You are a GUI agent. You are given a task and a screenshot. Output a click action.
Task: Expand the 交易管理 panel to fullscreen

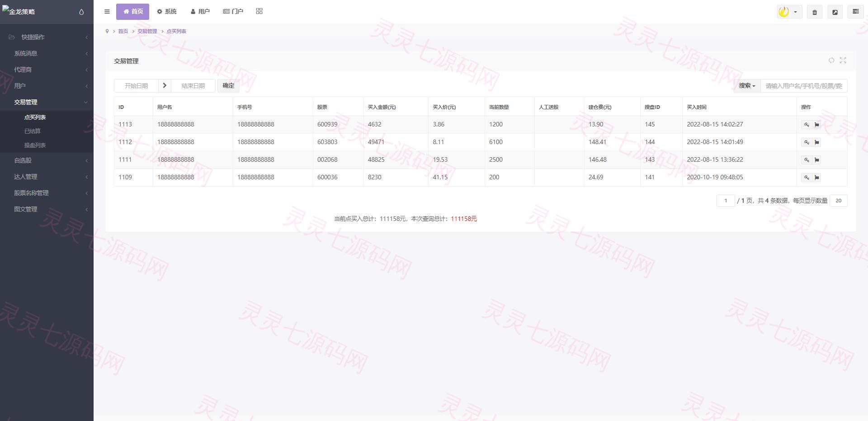coord(843,61)
